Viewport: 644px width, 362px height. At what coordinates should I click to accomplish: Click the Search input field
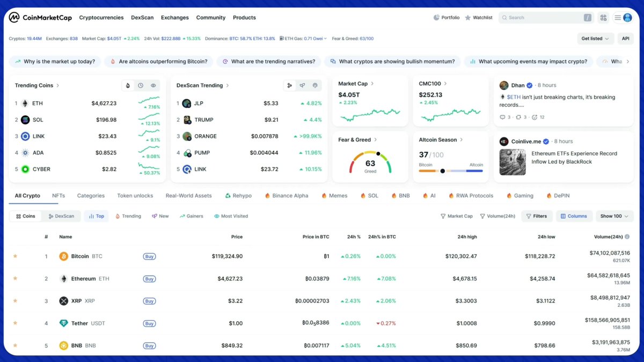[546, 18]
